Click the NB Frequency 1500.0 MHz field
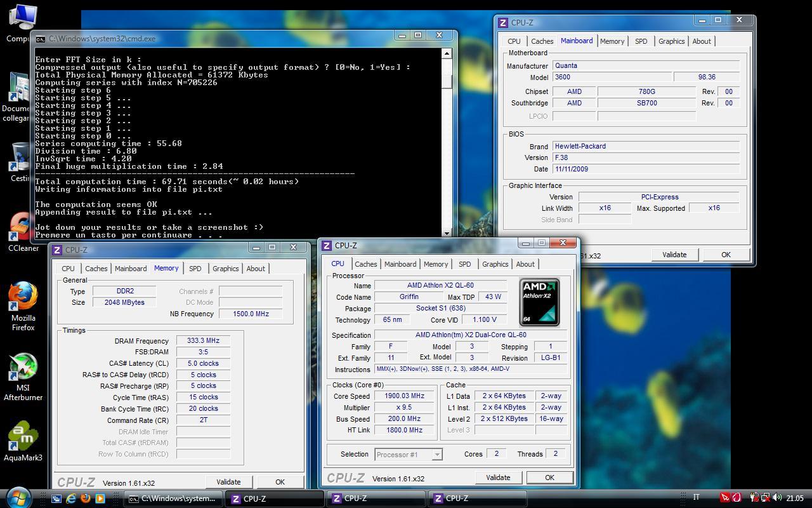Image resolution: width=812 pixels, height=508 pixels. pyautogui.click(x=251, y=314)
